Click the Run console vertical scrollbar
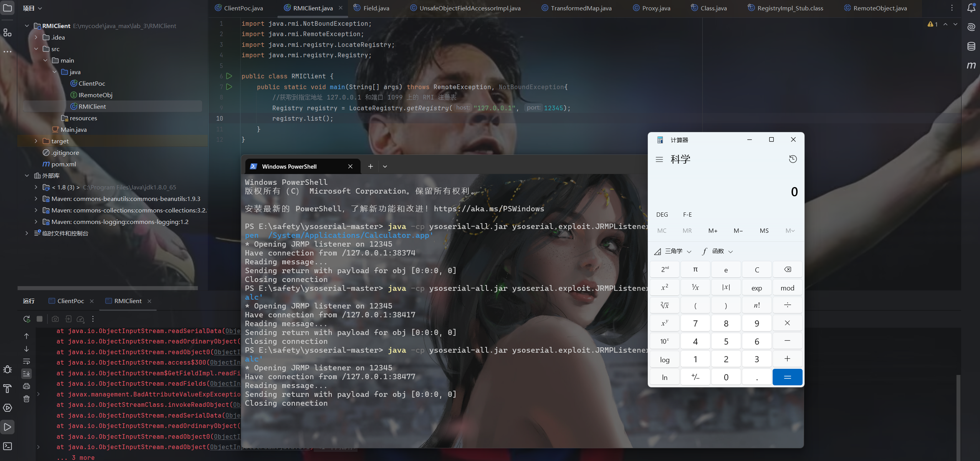980x461 pixels. [958, 417]
